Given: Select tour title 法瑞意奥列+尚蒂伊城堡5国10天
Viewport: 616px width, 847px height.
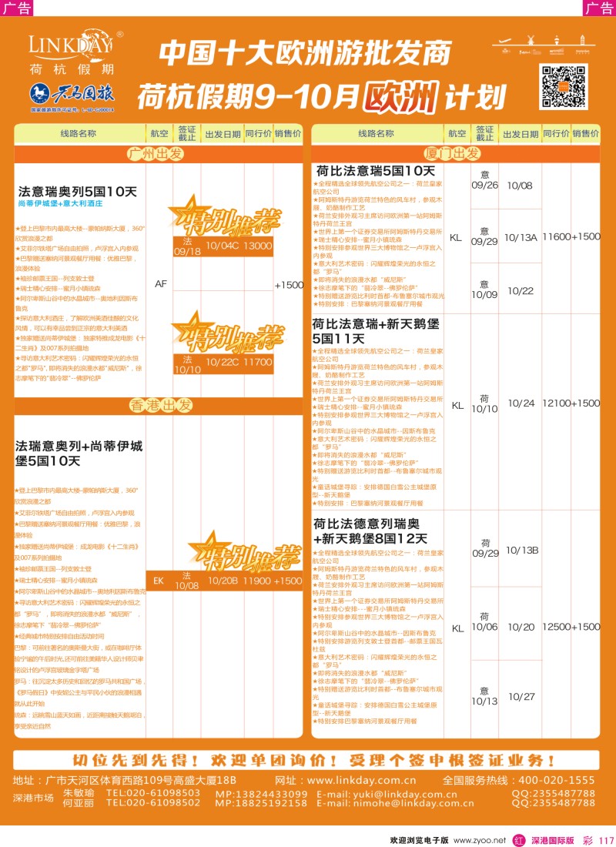Looking at the screenshot, I should click(x=79, y=454).
